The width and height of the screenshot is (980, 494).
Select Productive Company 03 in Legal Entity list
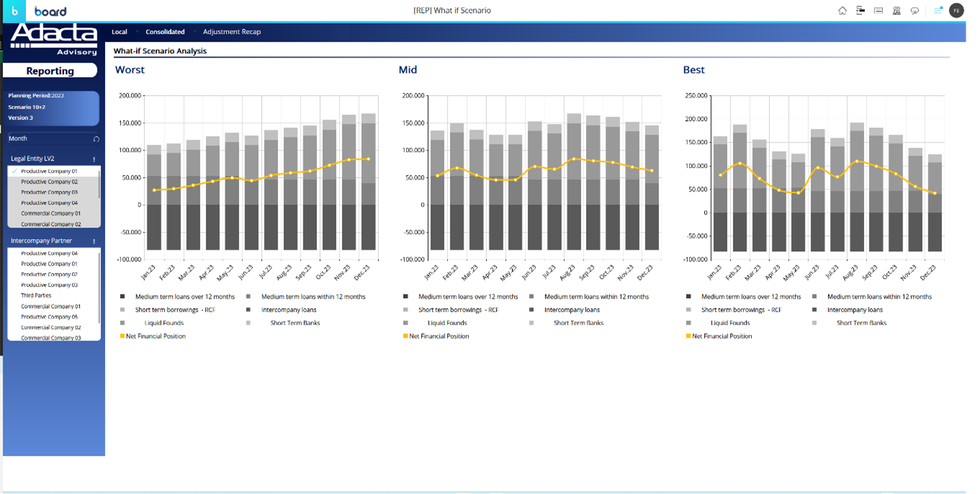[x=49, y=192]
